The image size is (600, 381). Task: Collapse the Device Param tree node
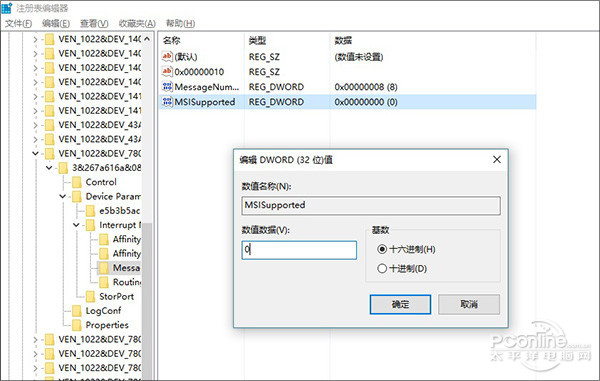point(63,196)
